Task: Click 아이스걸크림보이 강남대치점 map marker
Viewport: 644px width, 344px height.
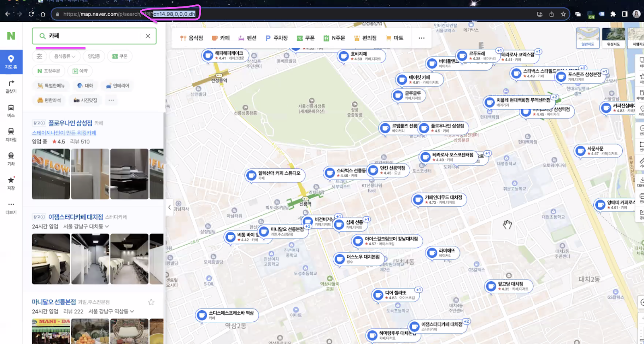Action: coord(387,241)
